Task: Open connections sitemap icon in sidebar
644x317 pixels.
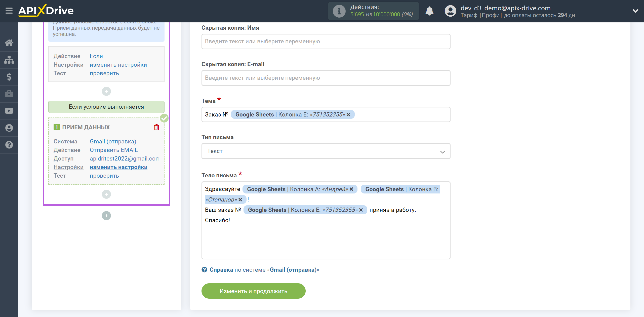Action: click(x=9, y=60)
